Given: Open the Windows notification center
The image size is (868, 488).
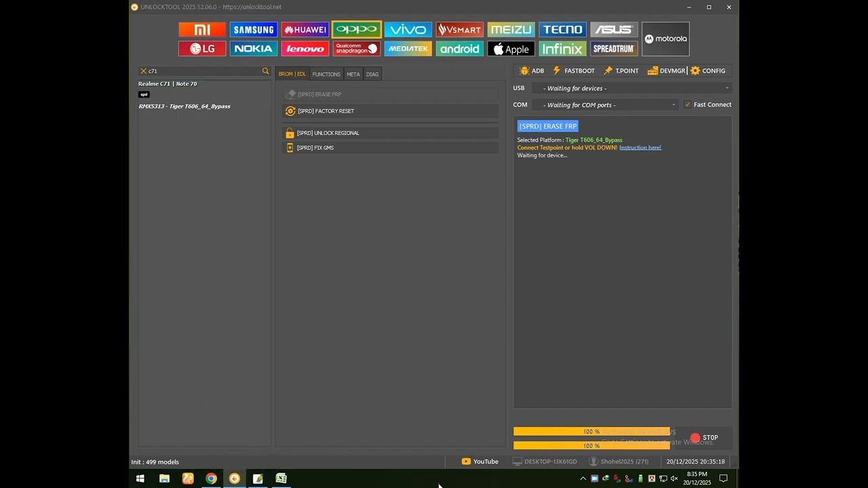Looking at the screenshot, I should pyautogui.click(x=723, y=479).
